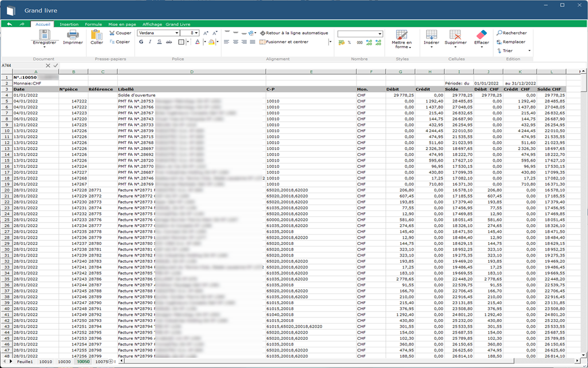Align text to top of cell
Image resolution: width=588 pixels, height=368 pixels.
pos(227,32)
